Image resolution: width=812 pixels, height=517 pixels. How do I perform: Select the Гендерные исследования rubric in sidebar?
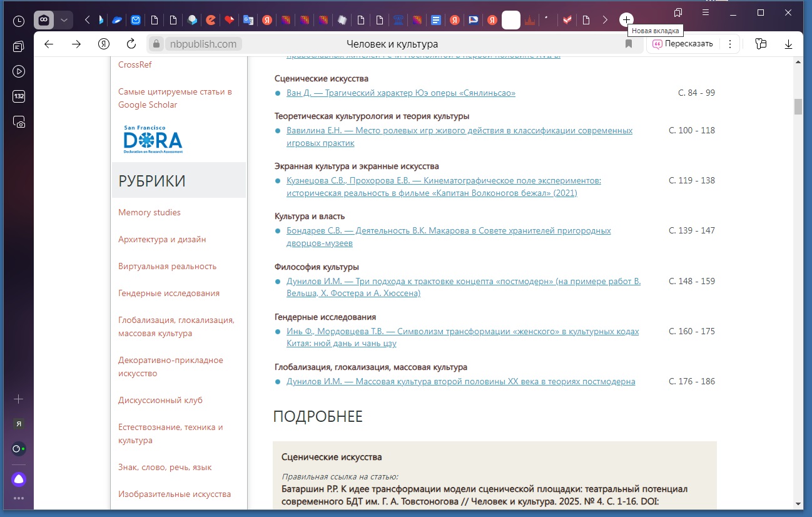pyautogui.click(x=168, y=293)
